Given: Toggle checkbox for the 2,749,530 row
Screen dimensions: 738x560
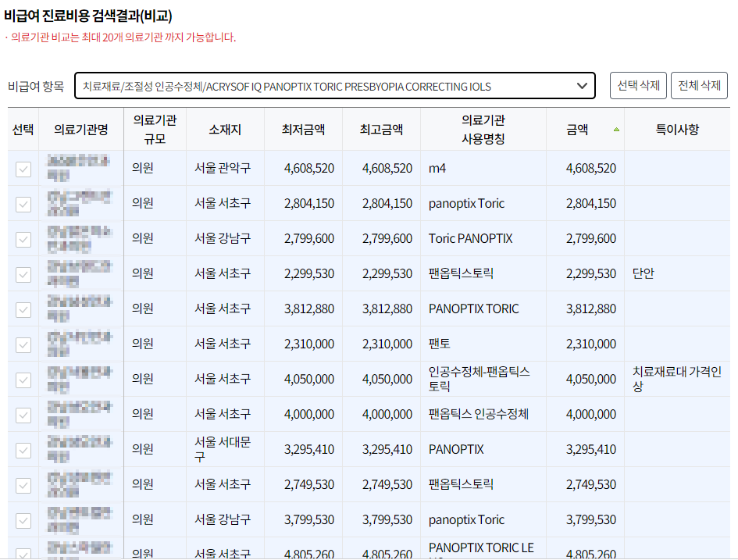Looking at the screenshot, I should [23, 486].
